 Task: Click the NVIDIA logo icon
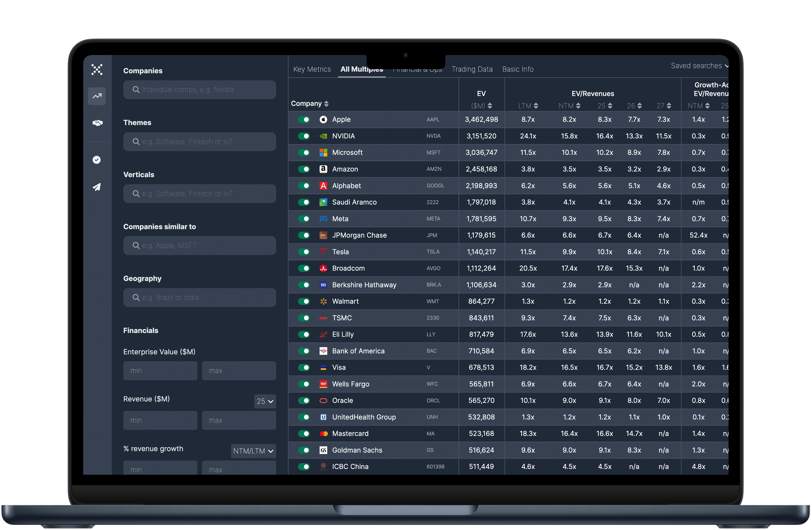click(323, 136)
